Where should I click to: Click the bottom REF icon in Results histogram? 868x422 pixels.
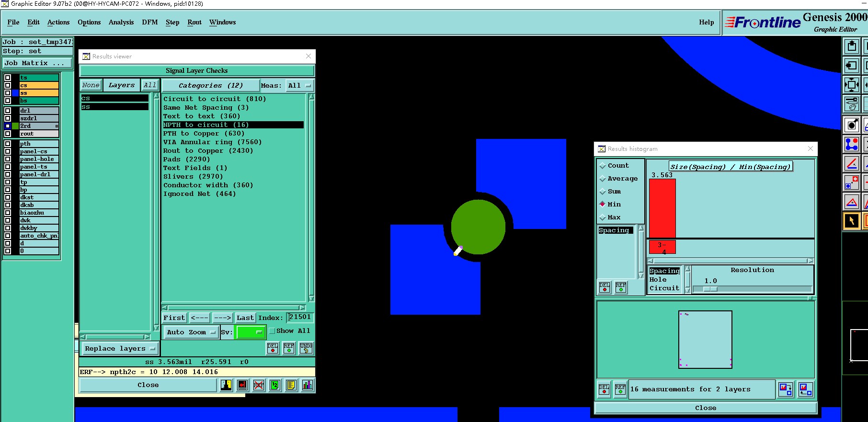pos(620,389)
